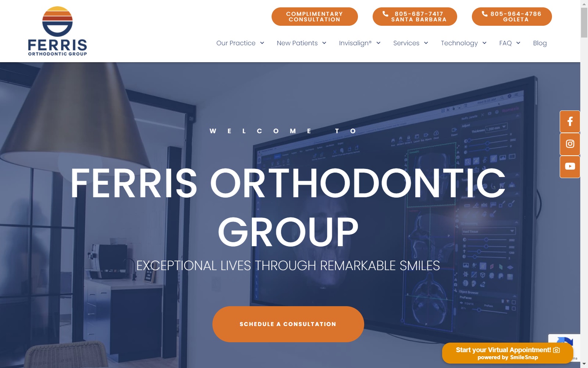Call the Santa Barbara office number
The height and width of the screenshot is (368, 588).
(415, 17)
